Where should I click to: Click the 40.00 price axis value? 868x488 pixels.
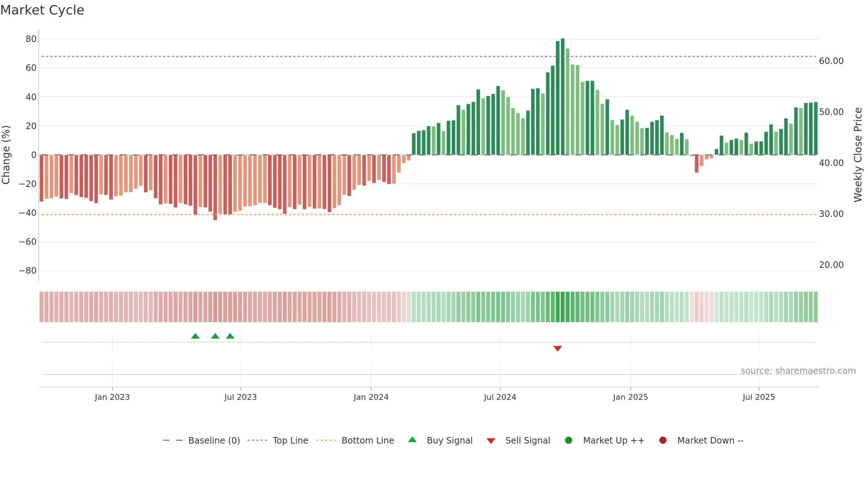pos(831,163)
